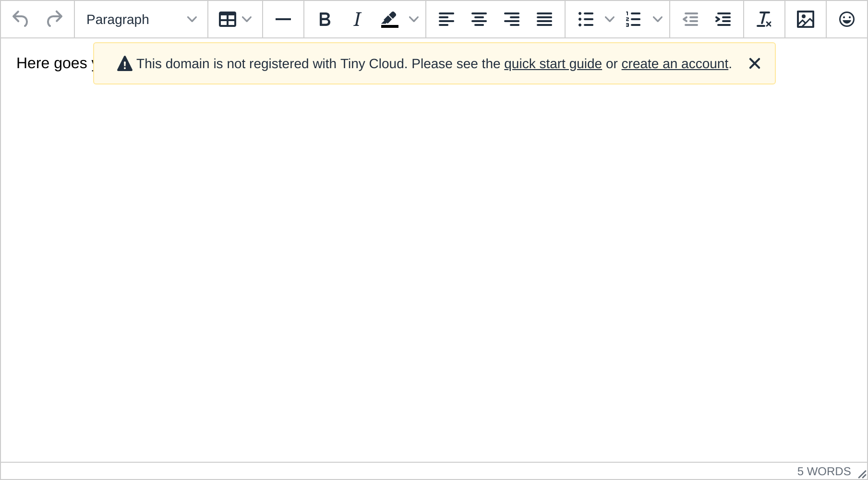
Task: Open the highlight color picker chevron
Action: (x=414, y=19)
